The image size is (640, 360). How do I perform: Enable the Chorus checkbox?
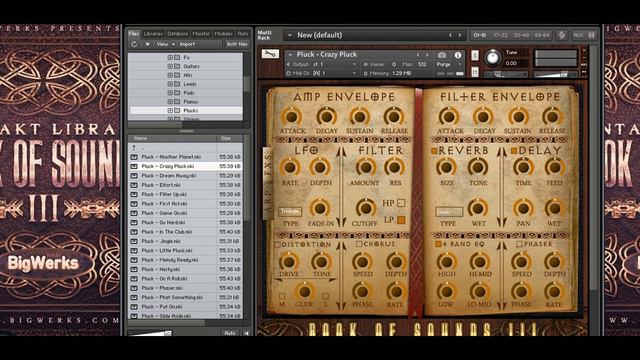[x=359, y=244]
